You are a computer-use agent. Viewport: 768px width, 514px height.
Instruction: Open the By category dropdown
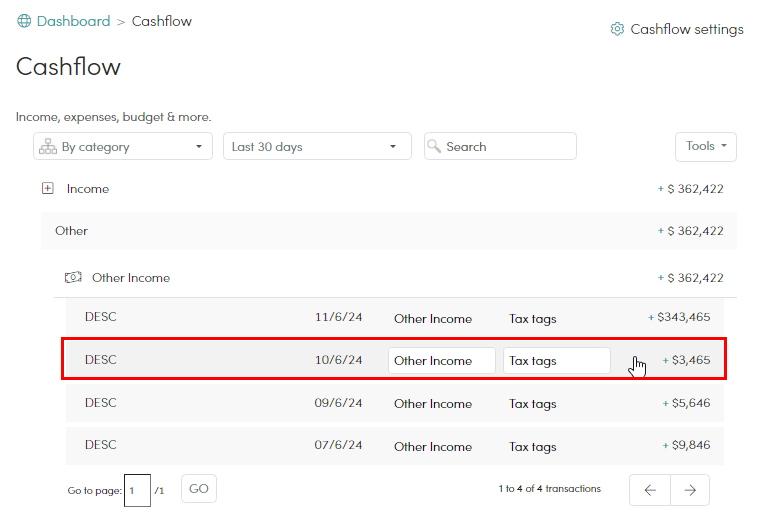[x=123, y=146]
